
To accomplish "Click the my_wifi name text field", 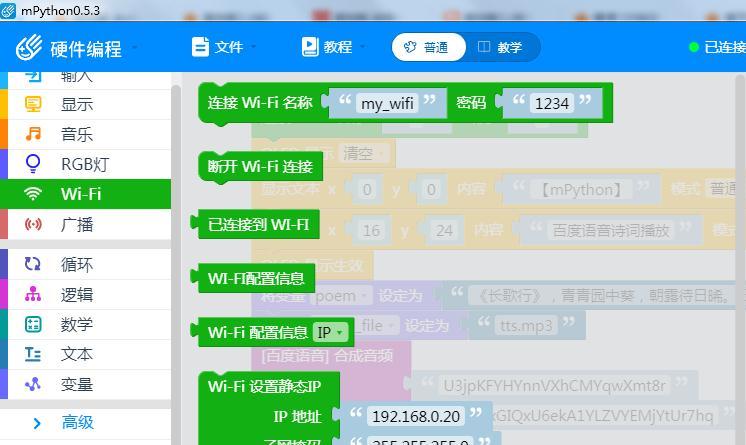I will [x=387, y=103].
